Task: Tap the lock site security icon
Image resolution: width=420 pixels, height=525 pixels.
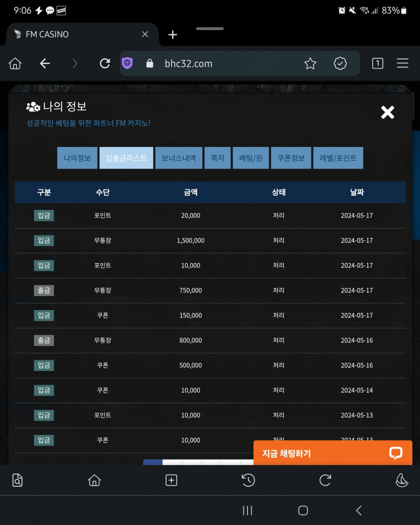Action: click(149, 63)
